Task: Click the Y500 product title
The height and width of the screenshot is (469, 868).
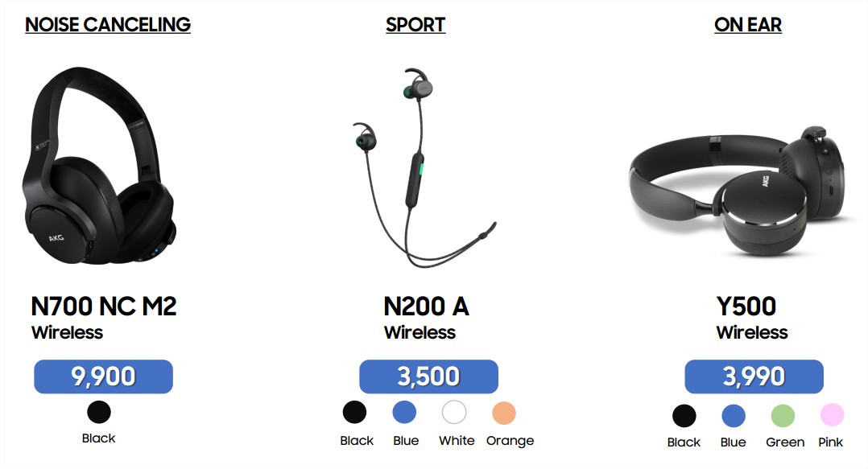Action: pos(746,306)
